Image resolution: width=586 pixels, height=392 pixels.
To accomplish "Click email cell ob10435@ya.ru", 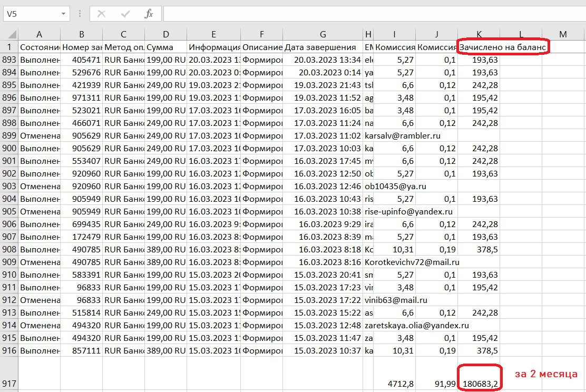I will [x=395, y=186].
